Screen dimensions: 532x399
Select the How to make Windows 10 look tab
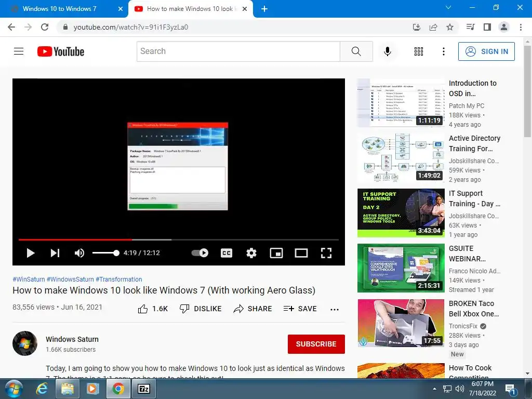click(190, 9)
